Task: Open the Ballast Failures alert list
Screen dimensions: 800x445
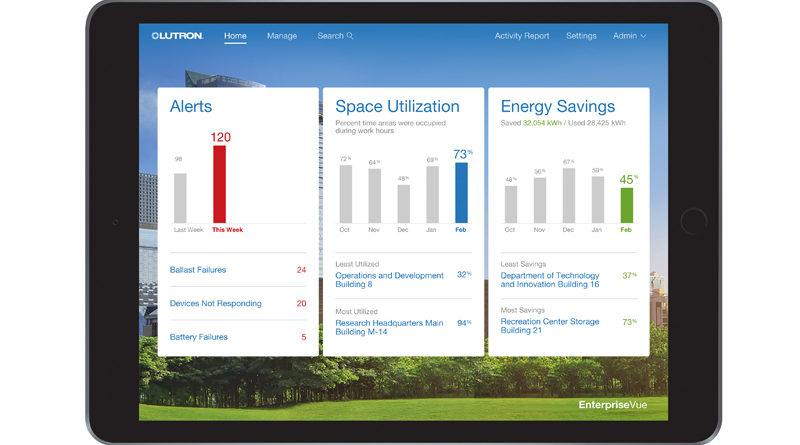Action: tap(198, 270)
